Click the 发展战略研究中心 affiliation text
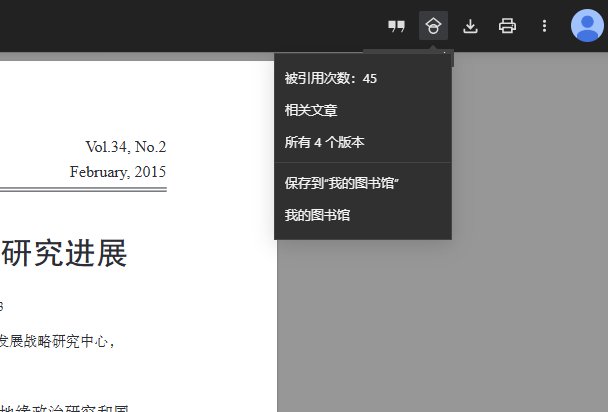Image resolution: width=608 pixels, height=412 pixels. [x=54, y=341]
